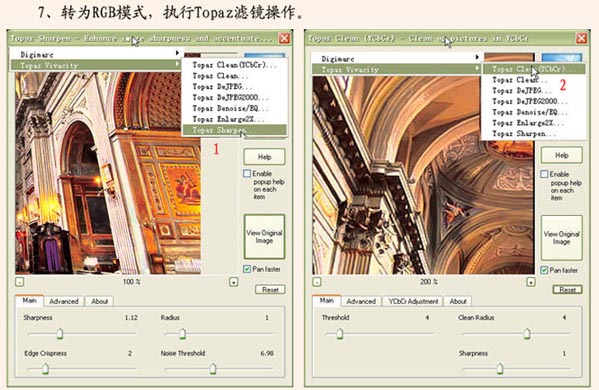Close the Topaz Clean (YCbCr) dialog
This screenshot has width=599, height=390.
[581, 38]
